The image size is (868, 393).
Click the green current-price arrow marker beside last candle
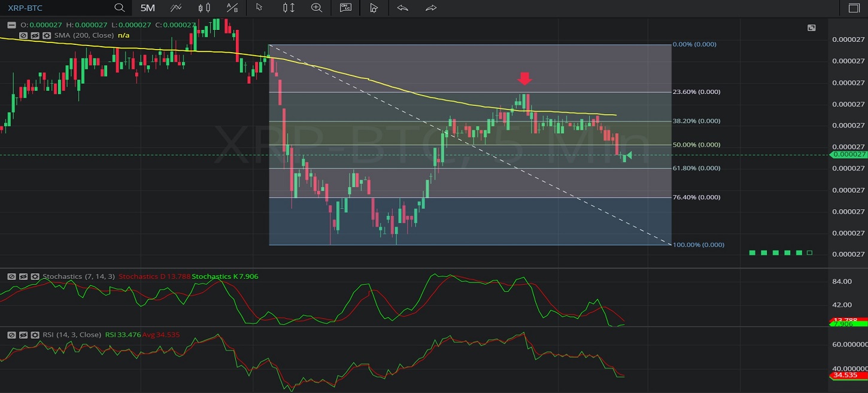[x=628, y=156]
